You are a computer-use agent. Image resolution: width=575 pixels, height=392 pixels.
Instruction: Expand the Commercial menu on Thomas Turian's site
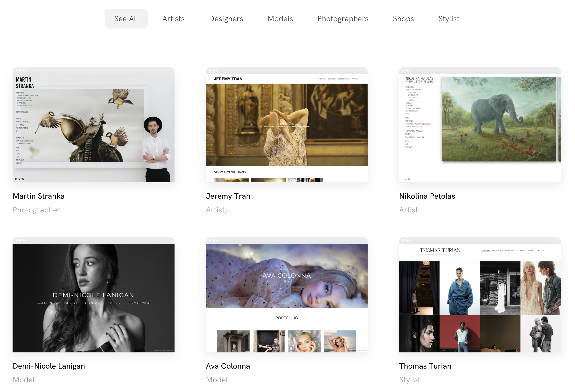click(511, 251)
